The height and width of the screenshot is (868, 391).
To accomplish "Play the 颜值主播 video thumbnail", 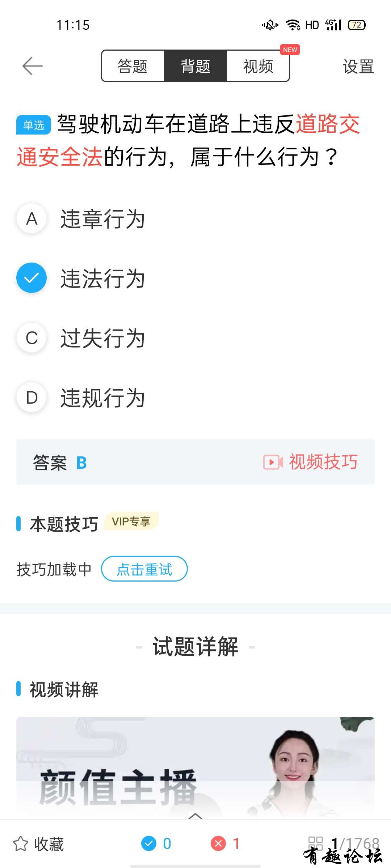I will tap(195, 767).
